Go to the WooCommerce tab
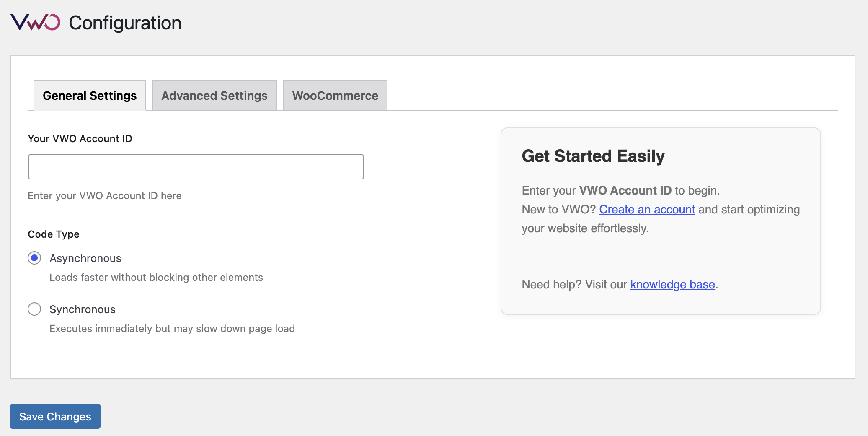This screenshot has height=436, width=868. point(335,96)
